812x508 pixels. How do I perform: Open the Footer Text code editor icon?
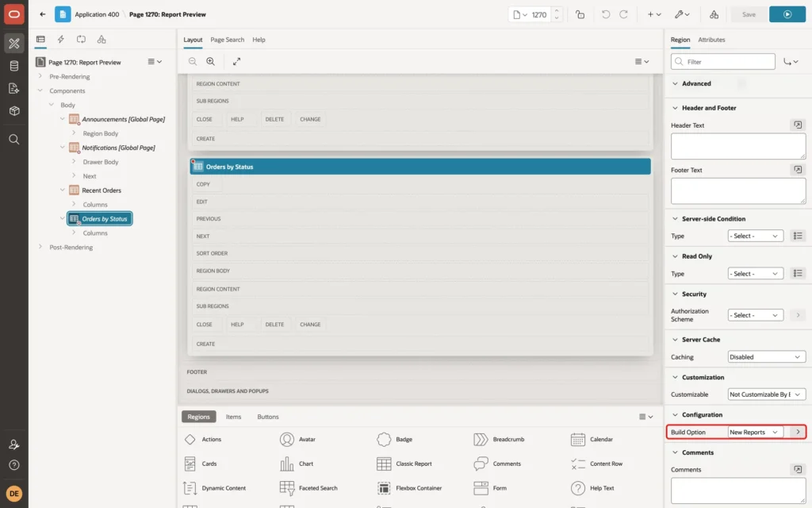pos(798,170)
